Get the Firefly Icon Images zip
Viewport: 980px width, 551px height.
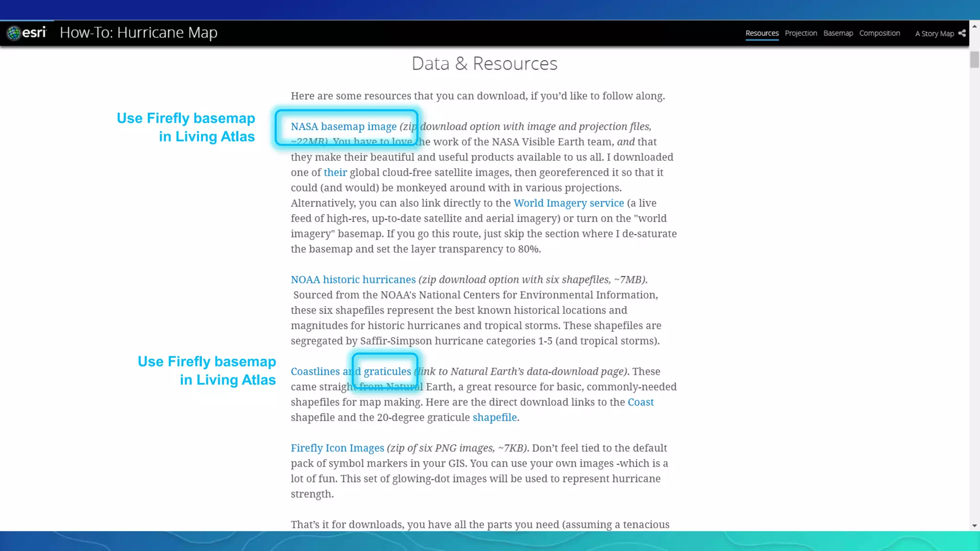pyautogui.click(x=337, y=448)
